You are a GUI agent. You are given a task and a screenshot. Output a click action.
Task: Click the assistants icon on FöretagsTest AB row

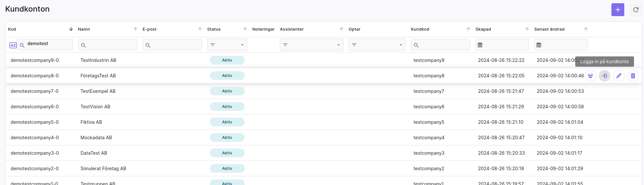tap(590, 76)
